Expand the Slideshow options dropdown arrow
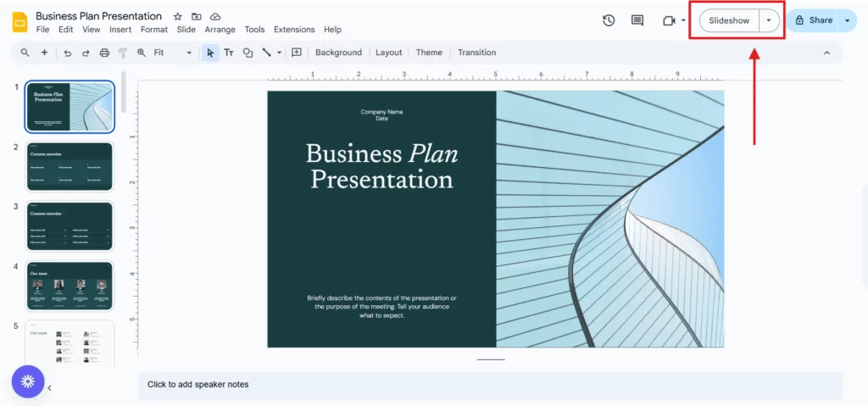 769,20
